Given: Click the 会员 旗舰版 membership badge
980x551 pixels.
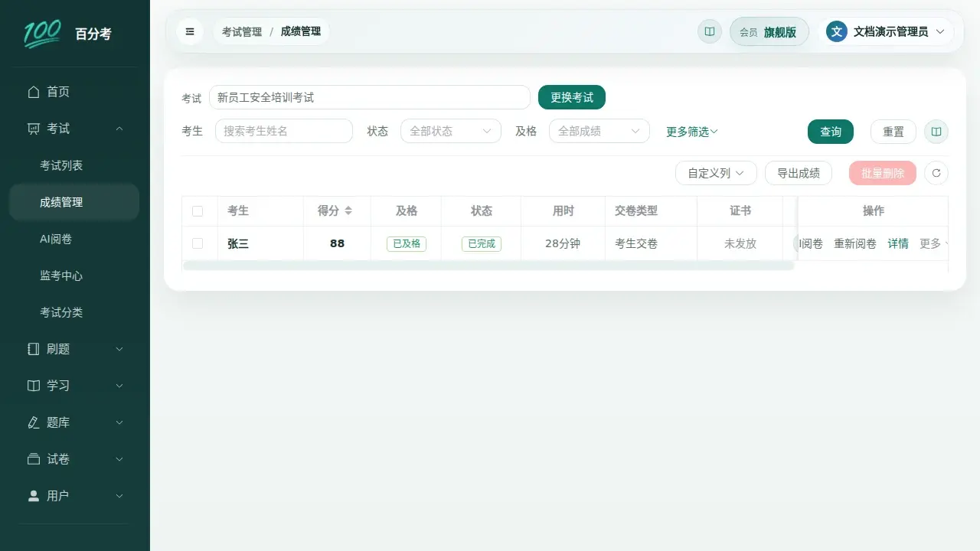Looking at the screenshot, I should click(769, 31).
